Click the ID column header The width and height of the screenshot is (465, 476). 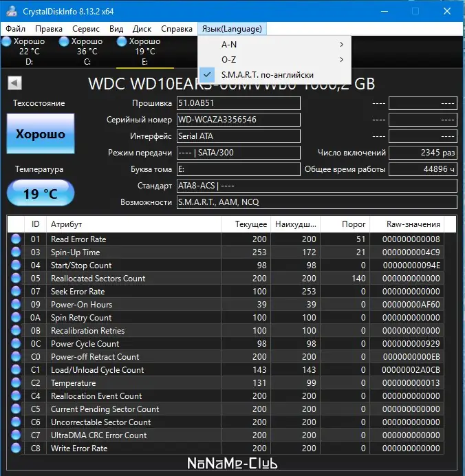(x=35, y=224)
